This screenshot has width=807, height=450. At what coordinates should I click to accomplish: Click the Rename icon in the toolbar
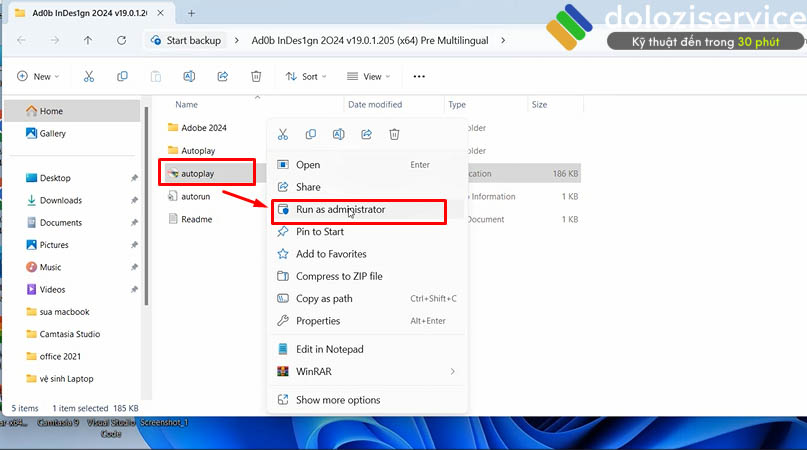tap(189, 76)
